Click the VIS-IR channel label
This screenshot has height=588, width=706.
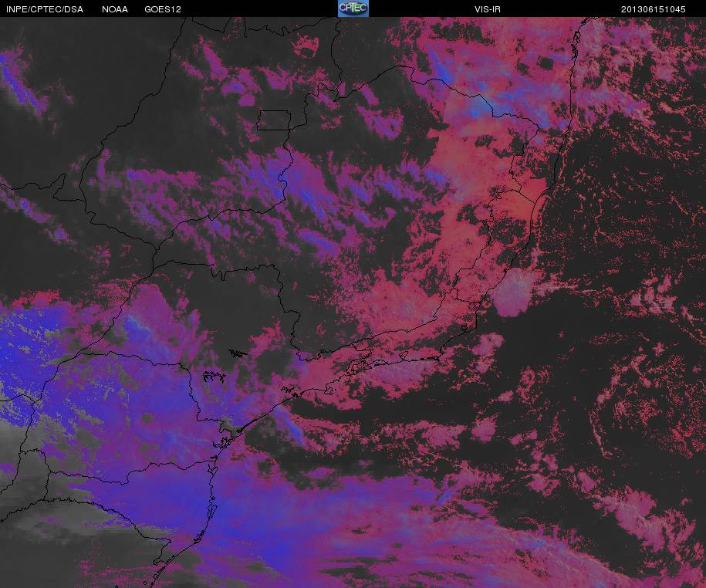pos(488,9)
